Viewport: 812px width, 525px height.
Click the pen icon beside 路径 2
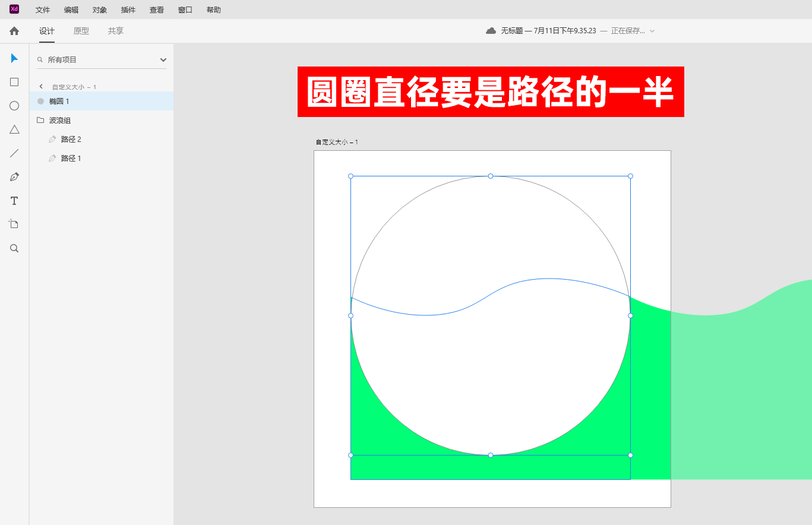pyautogui.click(x=52, y=139)
